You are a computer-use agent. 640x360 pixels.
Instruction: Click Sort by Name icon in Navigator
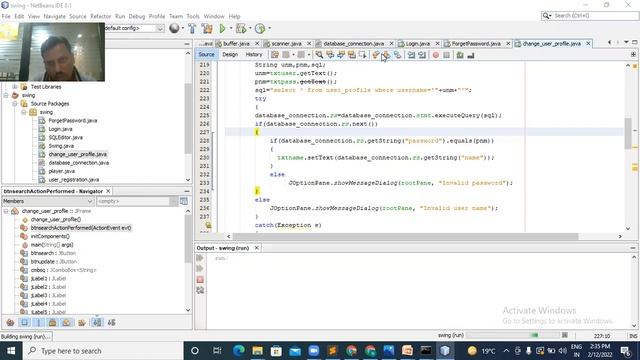coord(97,322)
